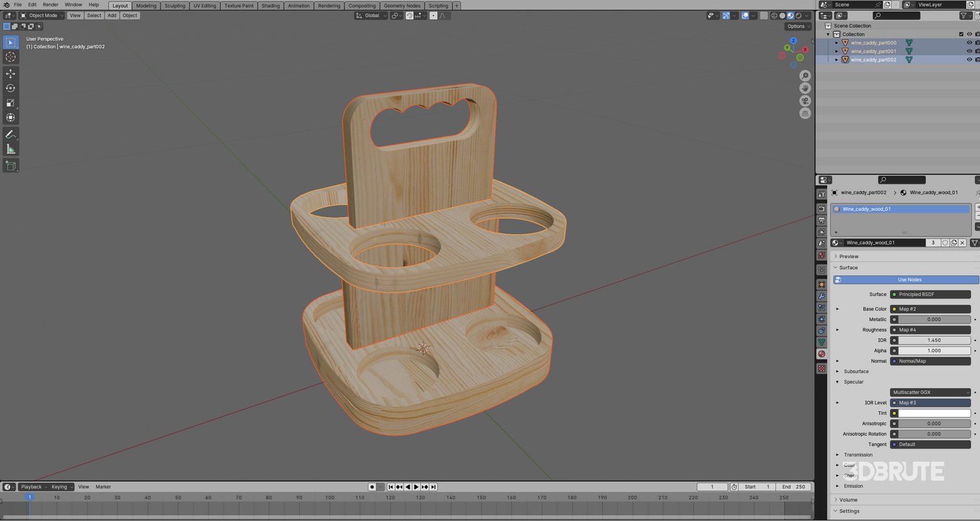Activate the Rotate tool
Viewport: 980px width, 521px height.
pyautogui.click(x=10, y=88)
